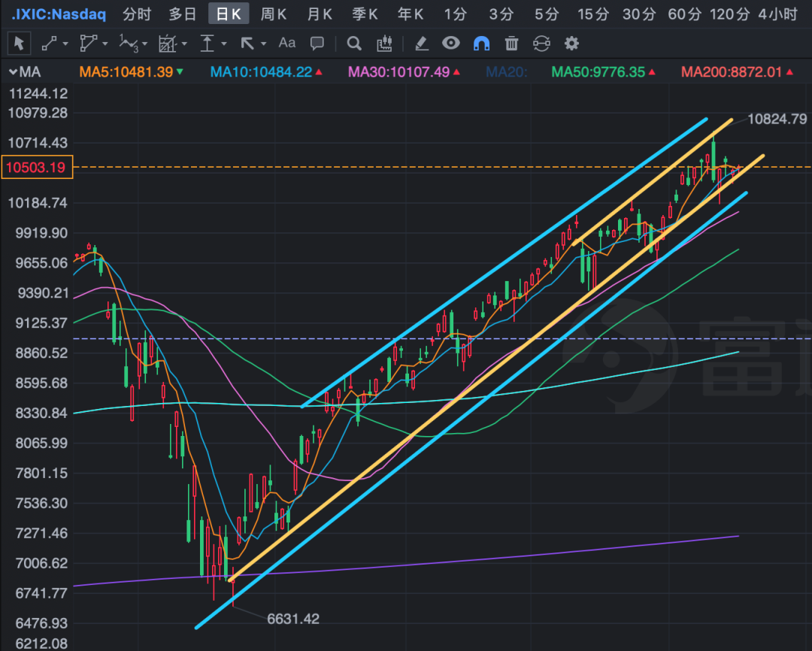Pick the text annotation Aa tool

[x=286, y=44]
